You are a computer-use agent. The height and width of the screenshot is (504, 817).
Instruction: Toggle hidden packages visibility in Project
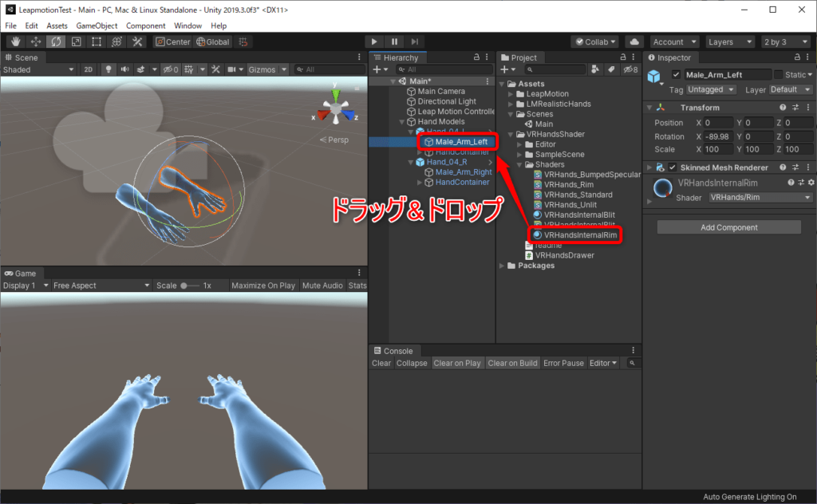click(x=630, y=69)
